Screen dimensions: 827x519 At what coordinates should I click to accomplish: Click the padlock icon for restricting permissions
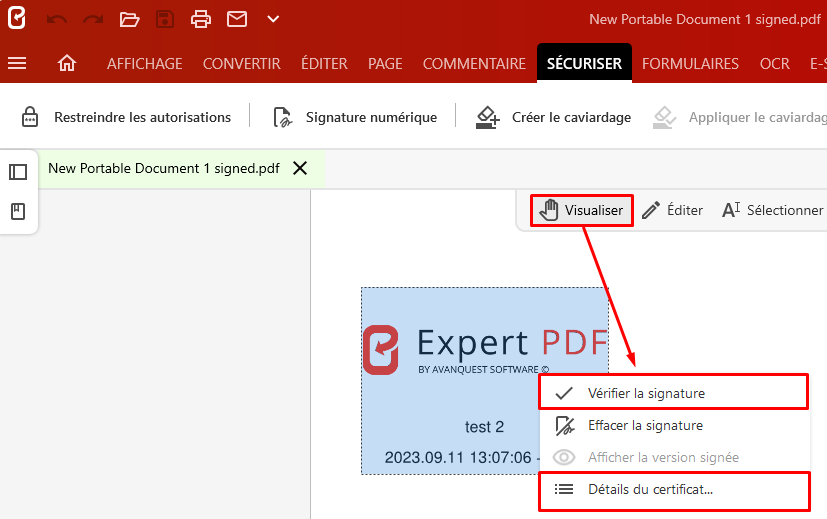coord(30,117)
